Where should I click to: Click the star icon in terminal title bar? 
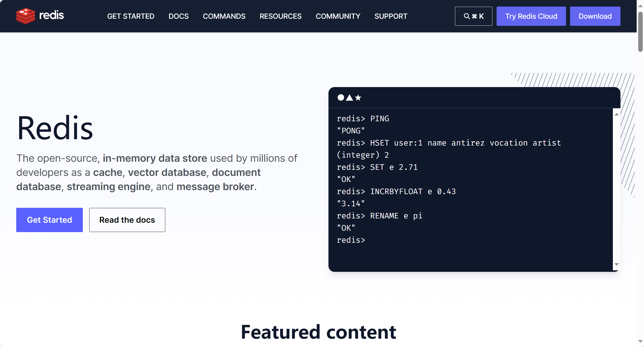point(358,97)
